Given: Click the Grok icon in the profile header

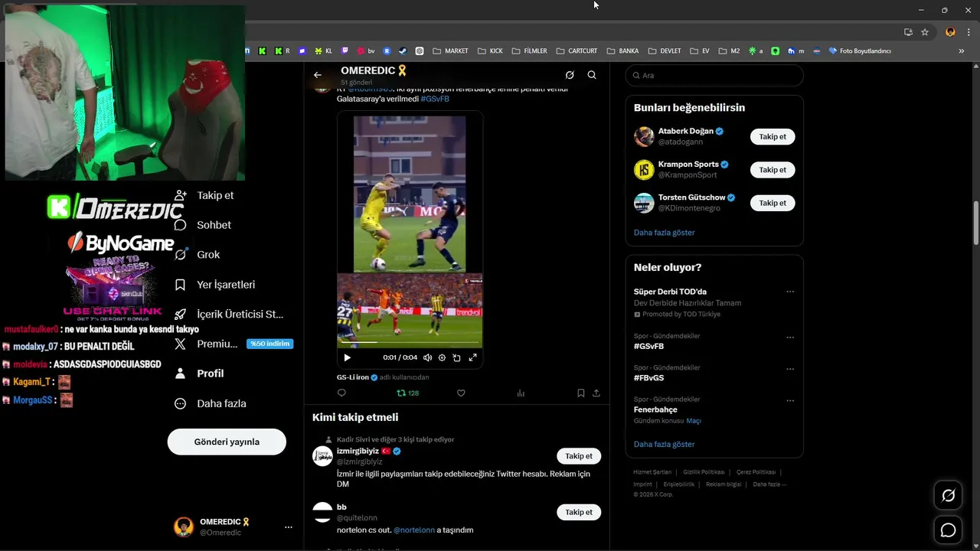Looking at the screenshot, I should (570, 75).
